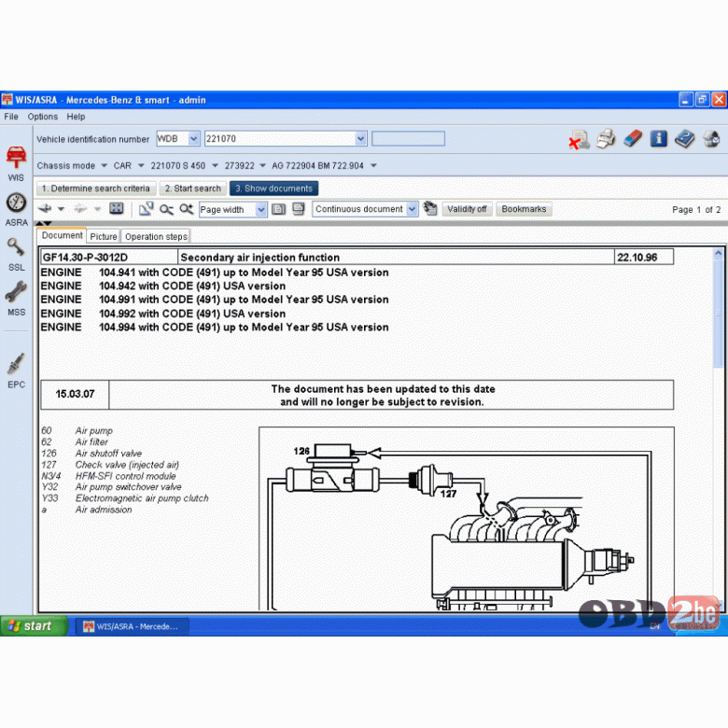Open the help book icon
728x728 pixels.
[685, 139]
